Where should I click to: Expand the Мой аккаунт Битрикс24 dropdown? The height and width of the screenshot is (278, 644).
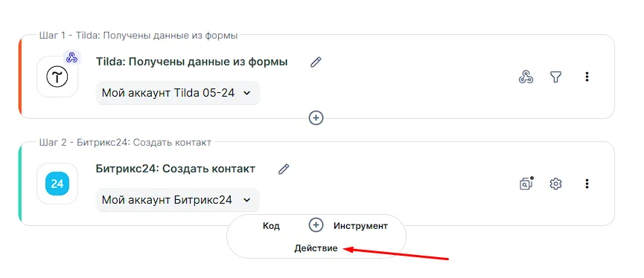[x=178, y=200]
